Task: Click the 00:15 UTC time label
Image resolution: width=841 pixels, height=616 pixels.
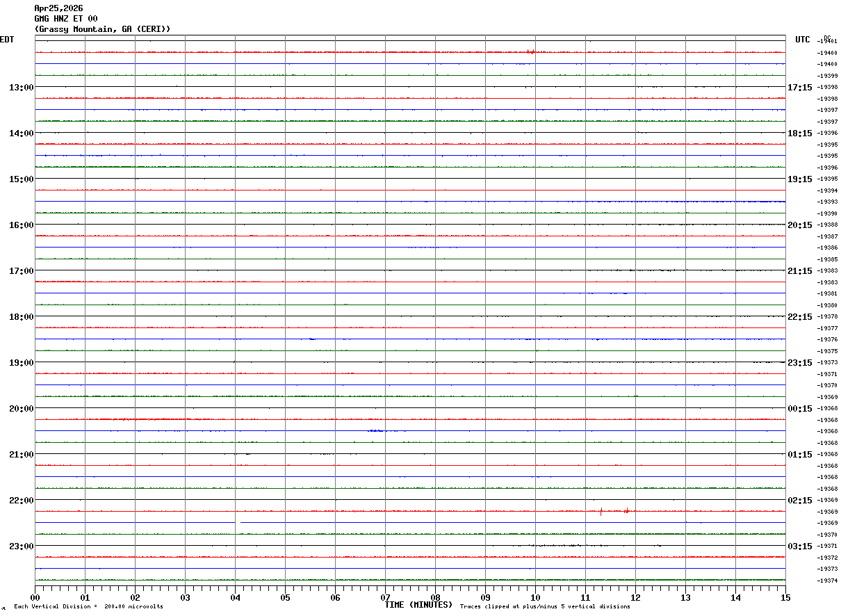Action: 800,408
